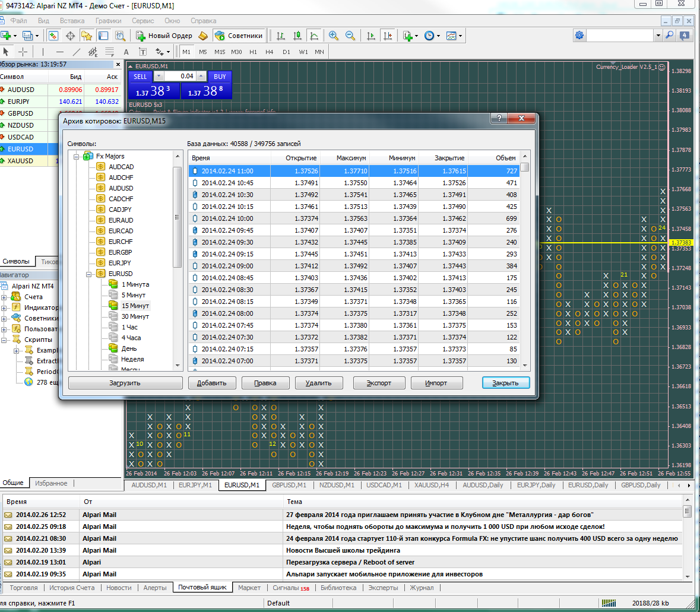700x612 pixels.
Task: Select the text label tool 'A'
Action: pos(126,52)
